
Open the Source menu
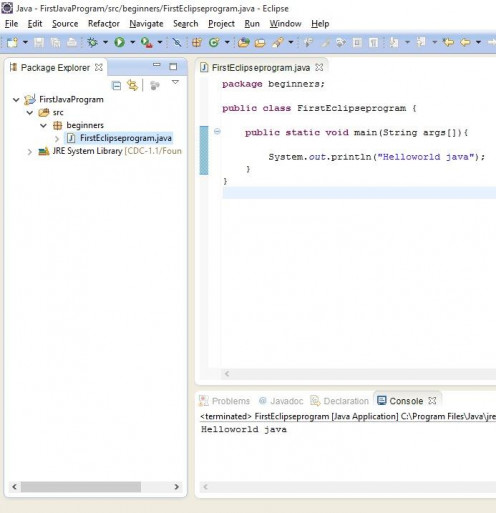(65, 24)
